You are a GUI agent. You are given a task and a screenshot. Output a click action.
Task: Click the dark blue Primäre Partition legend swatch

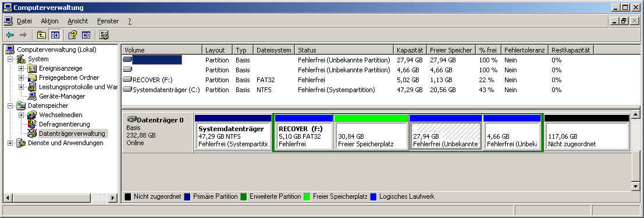(187, 196)
